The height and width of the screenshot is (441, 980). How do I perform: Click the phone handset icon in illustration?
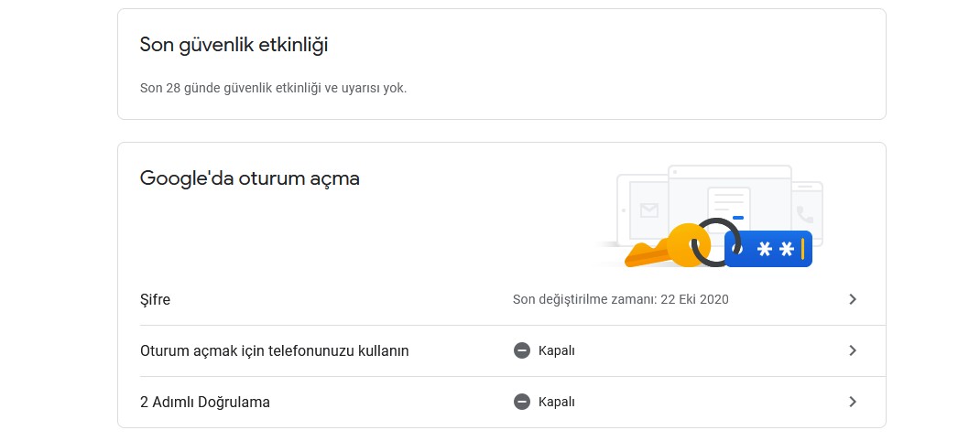(x=805, y=214)
